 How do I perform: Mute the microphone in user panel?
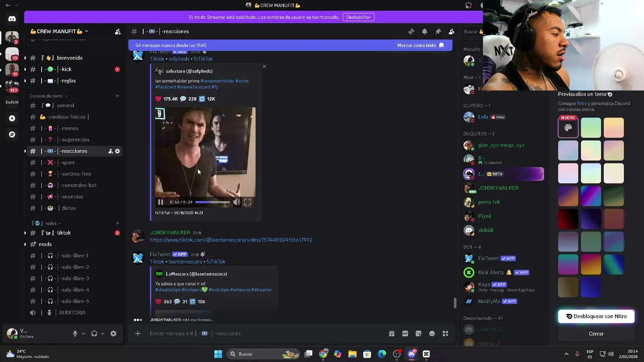click(75, 333)
